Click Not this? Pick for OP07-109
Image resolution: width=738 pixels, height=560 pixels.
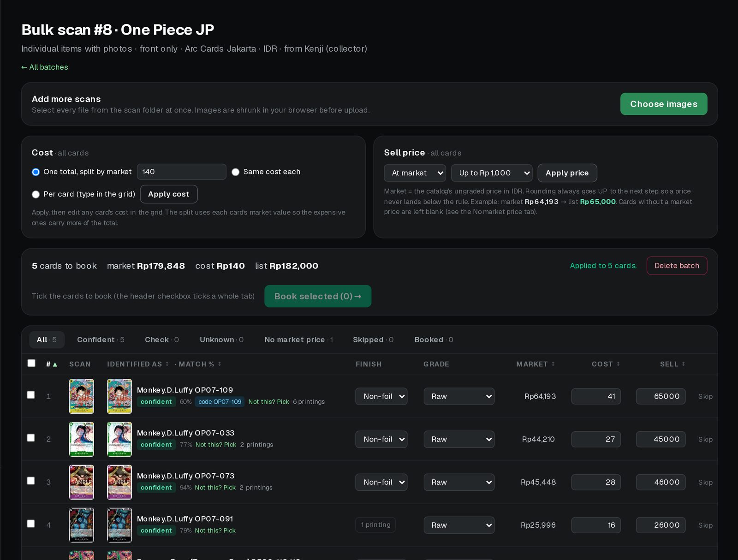(269, 402)
